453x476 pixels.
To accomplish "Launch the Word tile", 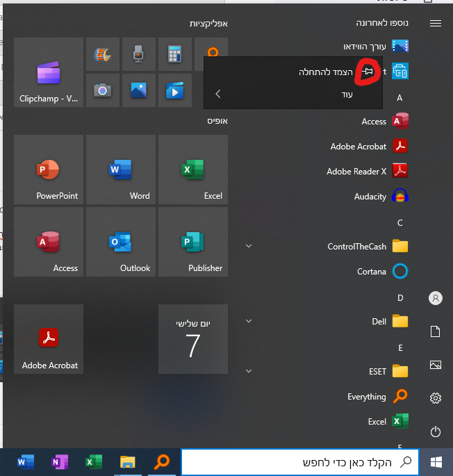I will coord(121,170).
